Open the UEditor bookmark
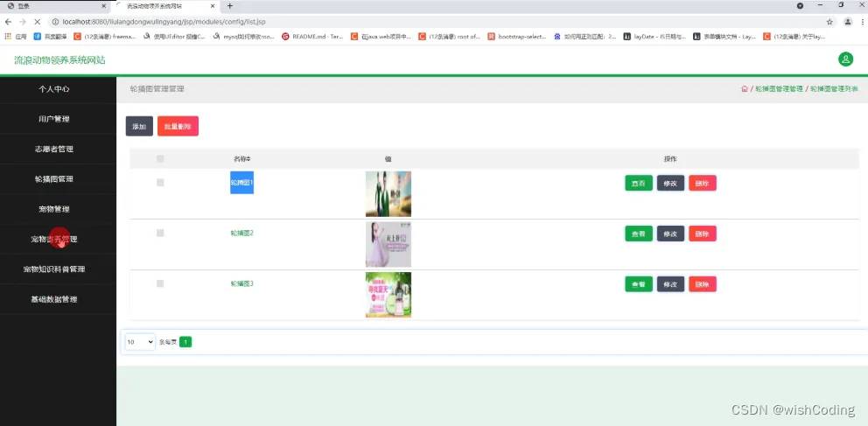868x426 pixels. coord(174,37)
